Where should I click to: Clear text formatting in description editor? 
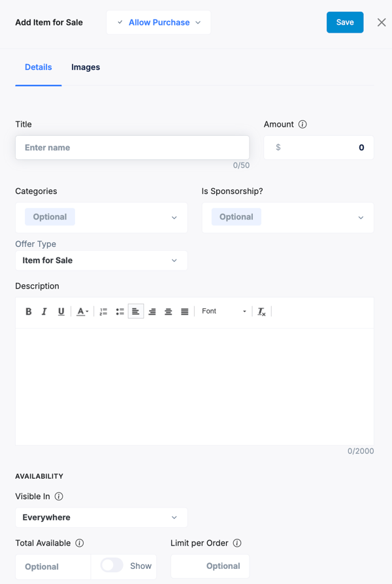261,312
